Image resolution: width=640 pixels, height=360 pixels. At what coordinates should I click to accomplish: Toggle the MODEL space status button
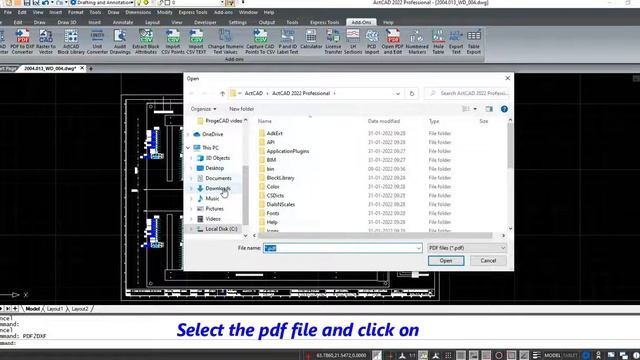point(552,356)
